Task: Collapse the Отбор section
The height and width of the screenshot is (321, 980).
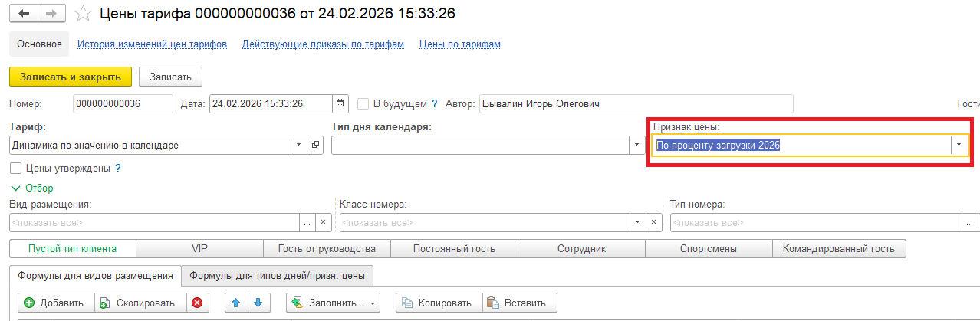Action: (31, 188)
